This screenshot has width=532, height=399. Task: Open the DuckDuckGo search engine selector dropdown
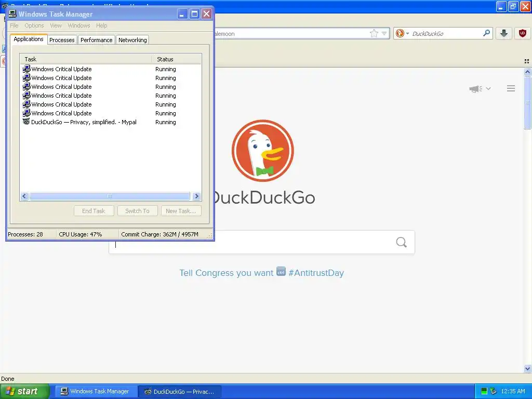pyautogui.click(x=403, y=33)
